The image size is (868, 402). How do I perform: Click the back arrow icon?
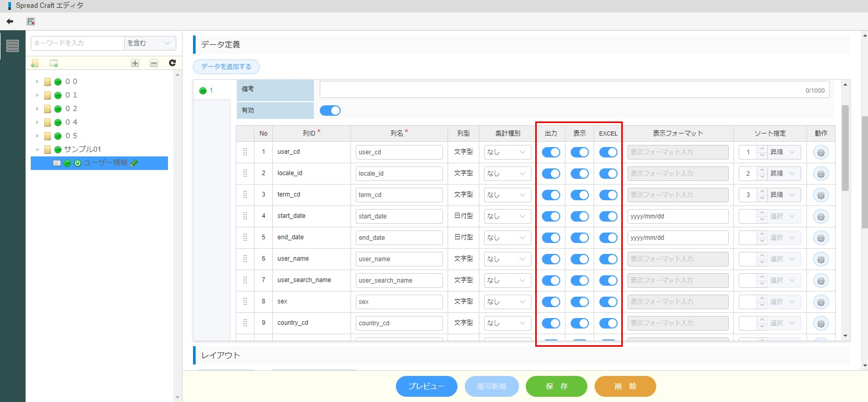pyautogui.click(x=9, y=21)
